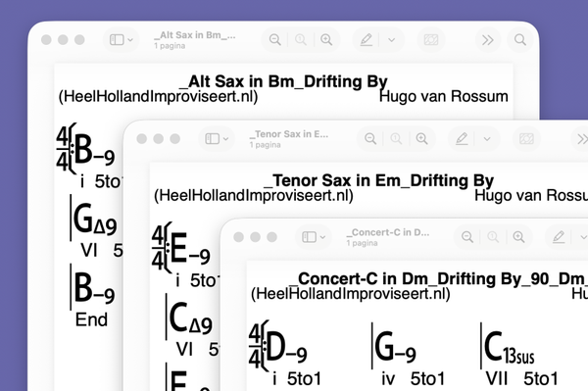
Task: Toggle sidebar in Concert-C window
Action: [310, 237]
